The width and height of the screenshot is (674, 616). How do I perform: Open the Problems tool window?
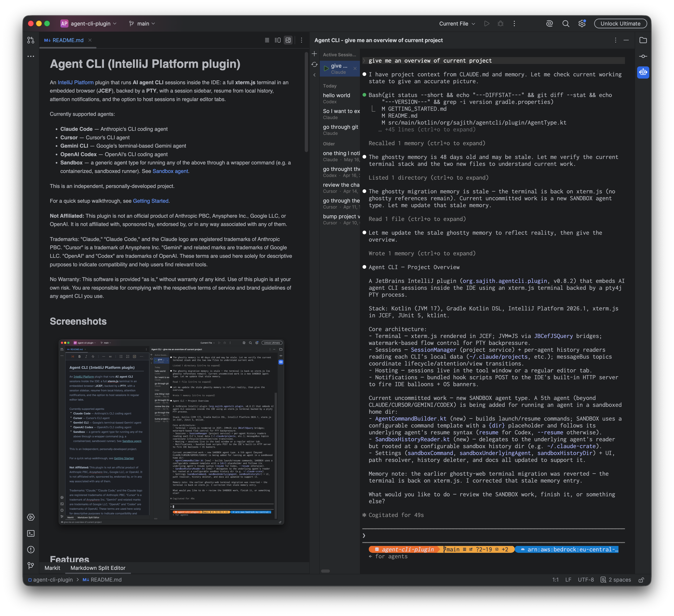(31, 550)
